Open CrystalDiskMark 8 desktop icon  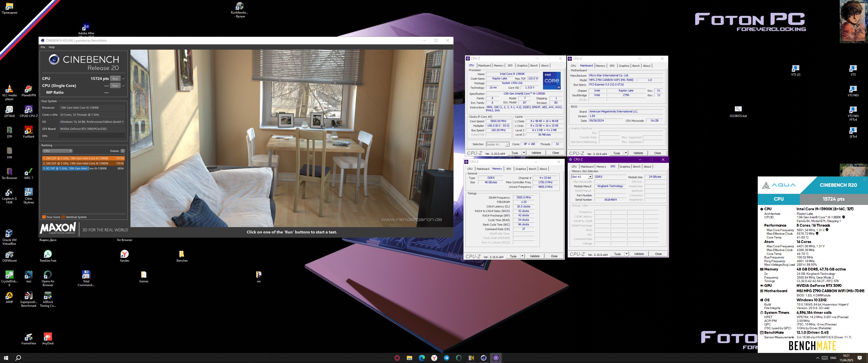pos(9,278)
